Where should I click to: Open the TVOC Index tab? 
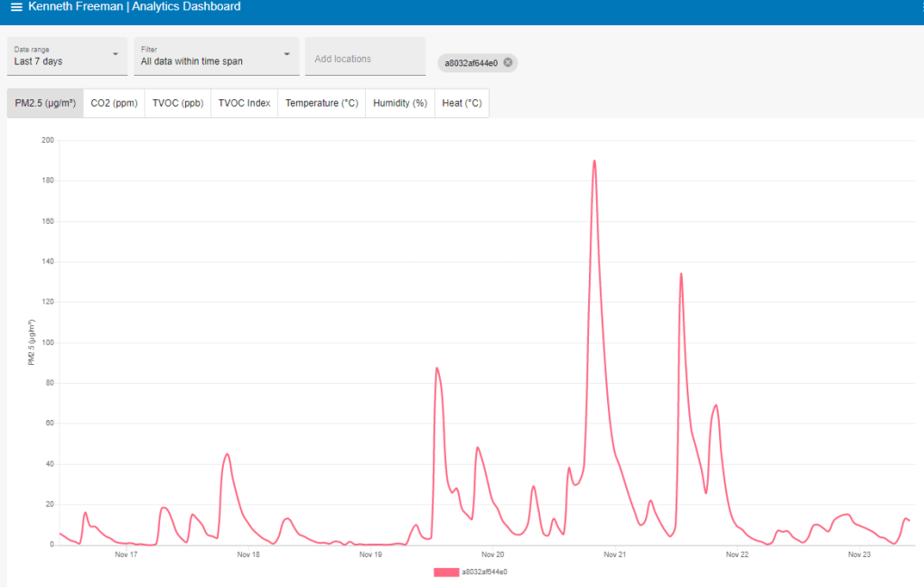click(244, 103)
